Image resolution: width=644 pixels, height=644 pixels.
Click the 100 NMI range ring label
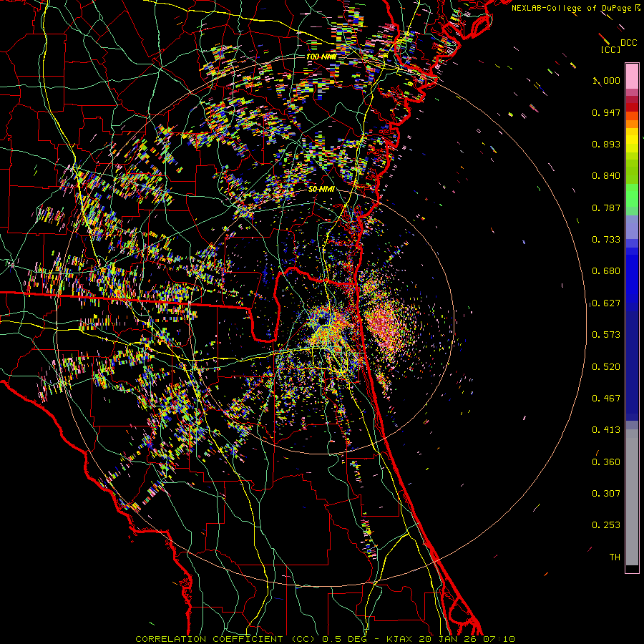point(321,57)
